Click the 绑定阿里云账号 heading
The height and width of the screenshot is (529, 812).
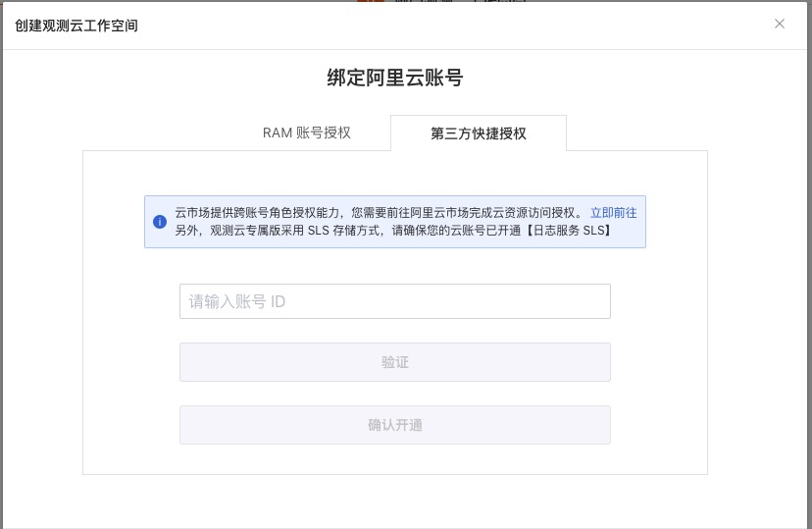pyautogui.click(x=394, y=79)
